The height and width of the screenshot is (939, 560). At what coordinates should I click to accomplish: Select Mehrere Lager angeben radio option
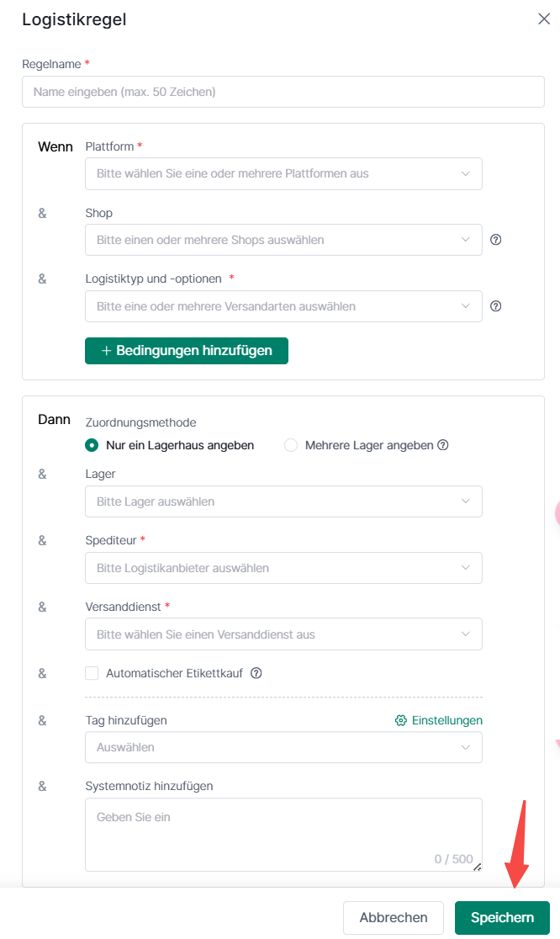pos(291,445)
